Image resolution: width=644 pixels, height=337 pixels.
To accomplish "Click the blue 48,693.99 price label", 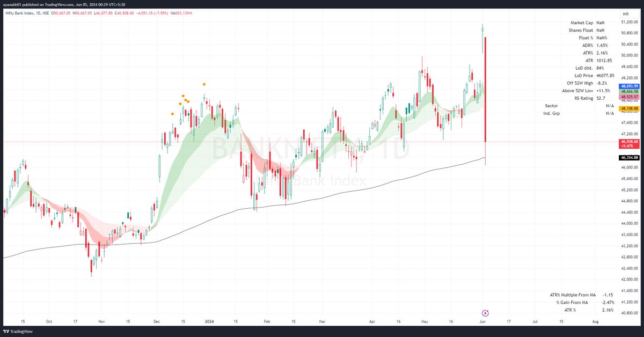I will (630, 86).
